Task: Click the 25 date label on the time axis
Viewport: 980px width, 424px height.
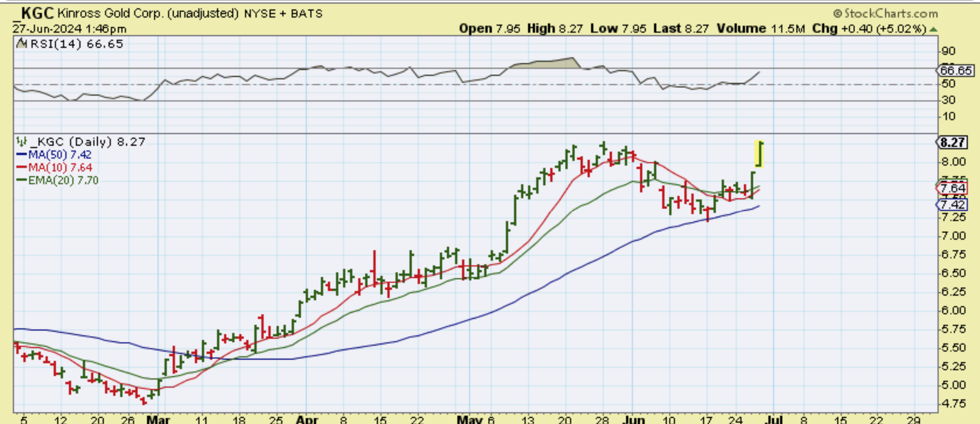Action: tap(276, 420)
